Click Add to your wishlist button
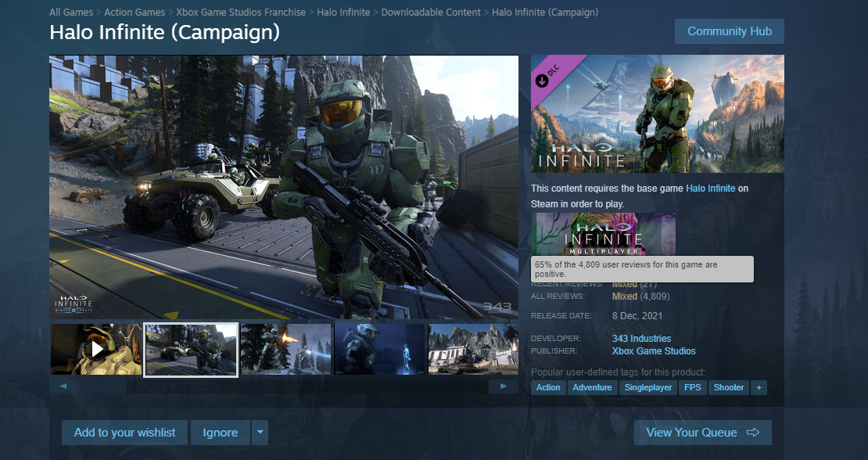 coord(124,433)
